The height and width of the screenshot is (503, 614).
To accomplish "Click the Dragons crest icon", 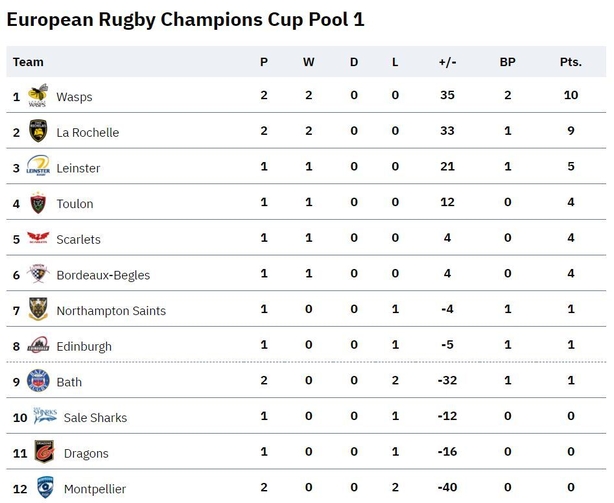I will [44, 452].
